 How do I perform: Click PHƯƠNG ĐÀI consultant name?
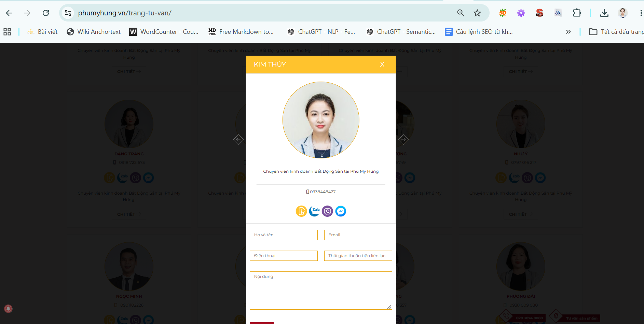coord(521,296)
